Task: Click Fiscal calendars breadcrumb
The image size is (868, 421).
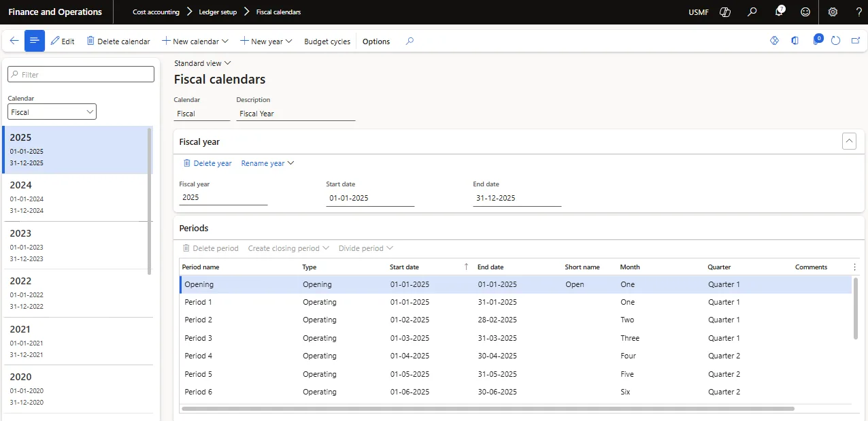Action: [278, 12]
